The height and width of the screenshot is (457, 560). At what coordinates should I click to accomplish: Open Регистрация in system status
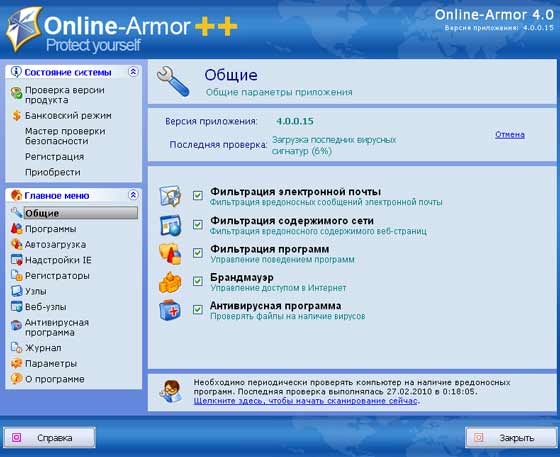[55, 157]
